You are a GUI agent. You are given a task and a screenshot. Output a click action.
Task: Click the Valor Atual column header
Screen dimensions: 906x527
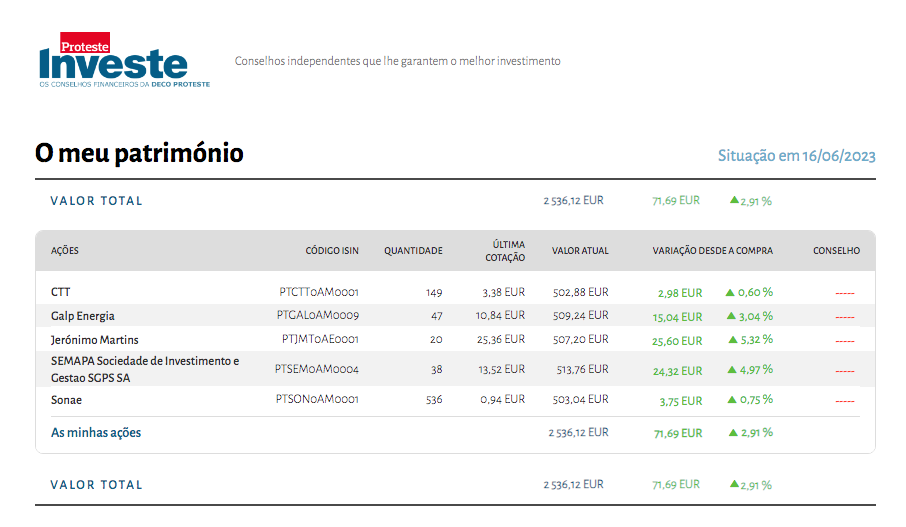(580, 251)
